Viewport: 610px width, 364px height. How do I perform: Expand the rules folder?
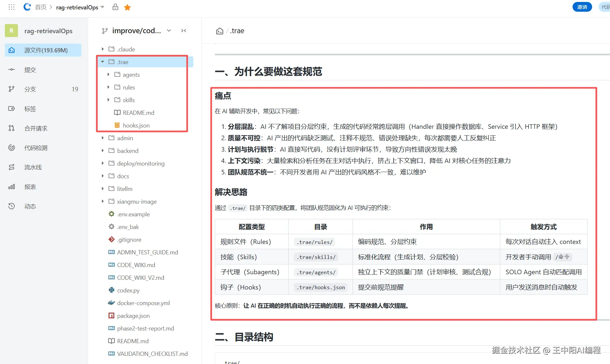[108, 87]
